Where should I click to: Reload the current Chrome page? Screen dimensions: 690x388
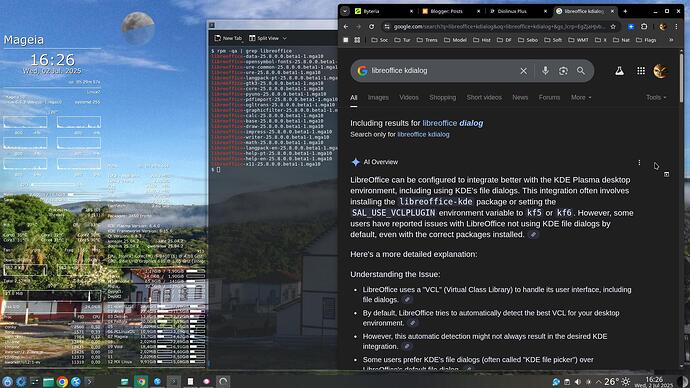tap(371, 27)
